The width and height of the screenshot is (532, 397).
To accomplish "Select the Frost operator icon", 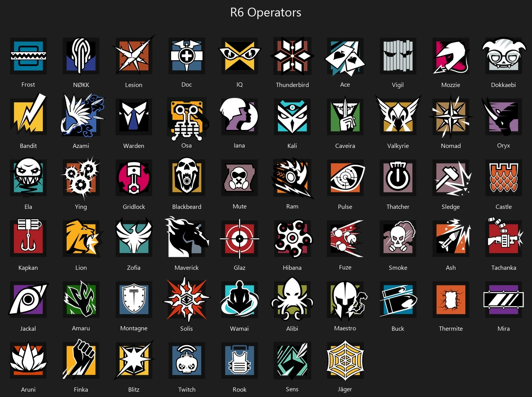I will [x=28, y=56].
